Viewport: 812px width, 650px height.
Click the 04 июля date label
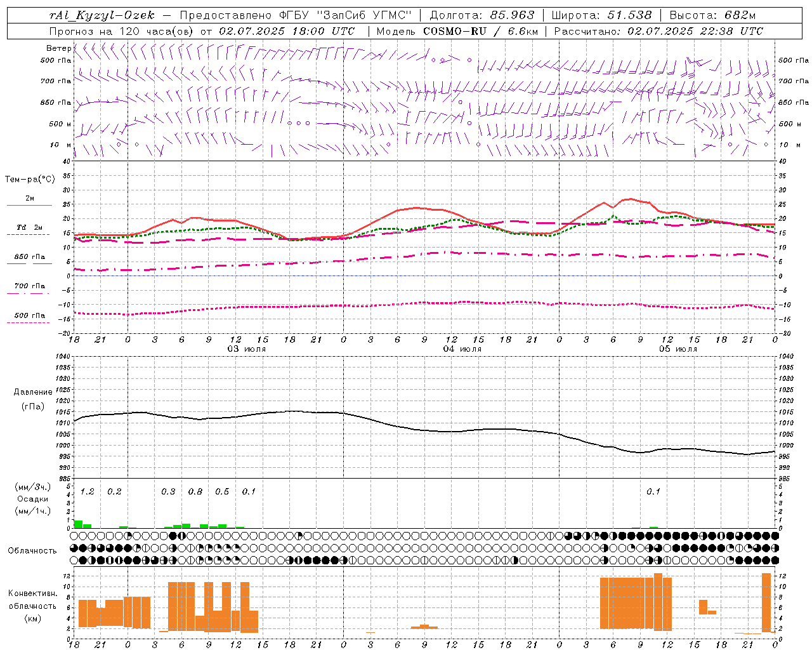pyautogui.click(x=462, y=349)
